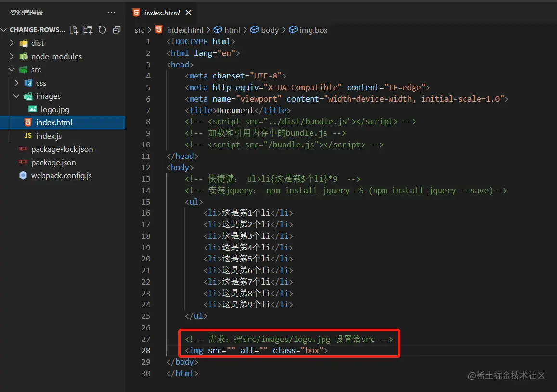Click the 这是第9个li list item line
The image size is (557, 392).
click(x=248, y=304)
